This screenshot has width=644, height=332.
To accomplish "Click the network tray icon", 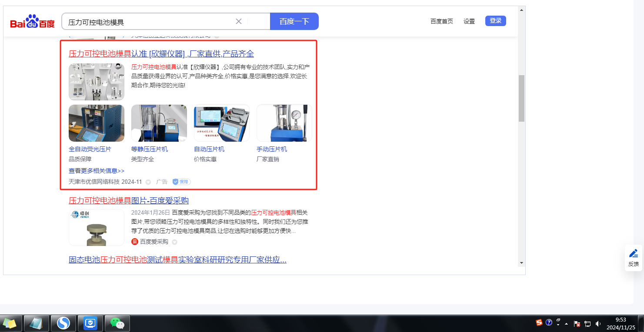I will pyautogui.click(x=587, y=324).
